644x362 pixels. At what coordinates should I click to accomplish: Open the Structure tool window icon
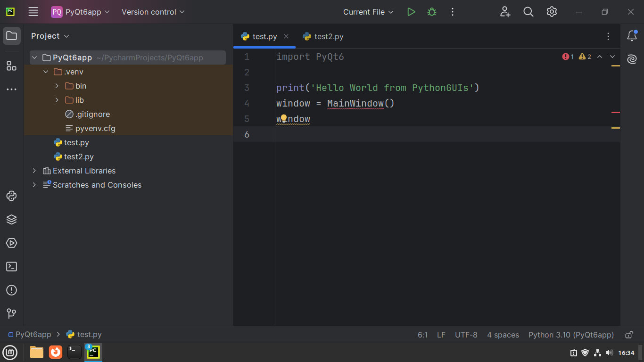[x=12, y=66]
